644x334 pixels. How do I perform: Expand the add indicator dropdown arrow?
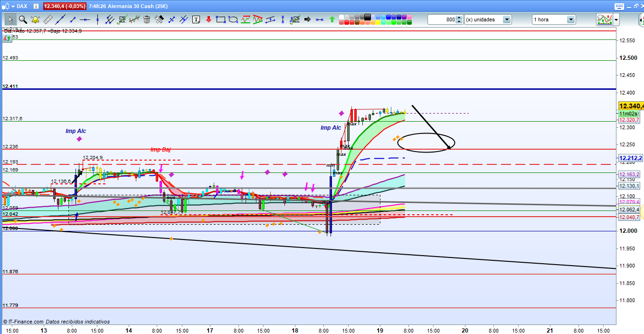coord(616,19)
